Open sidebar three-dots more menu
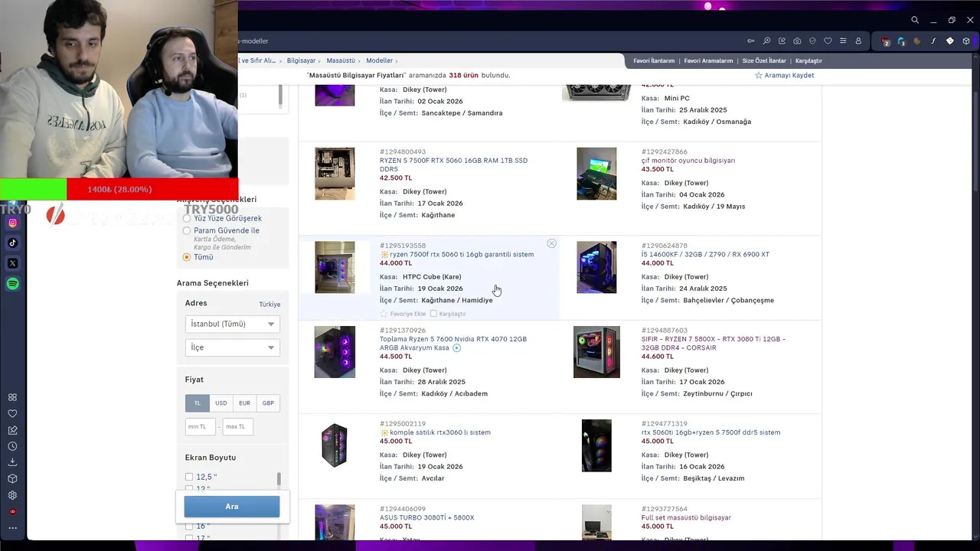 click(12, 528)
